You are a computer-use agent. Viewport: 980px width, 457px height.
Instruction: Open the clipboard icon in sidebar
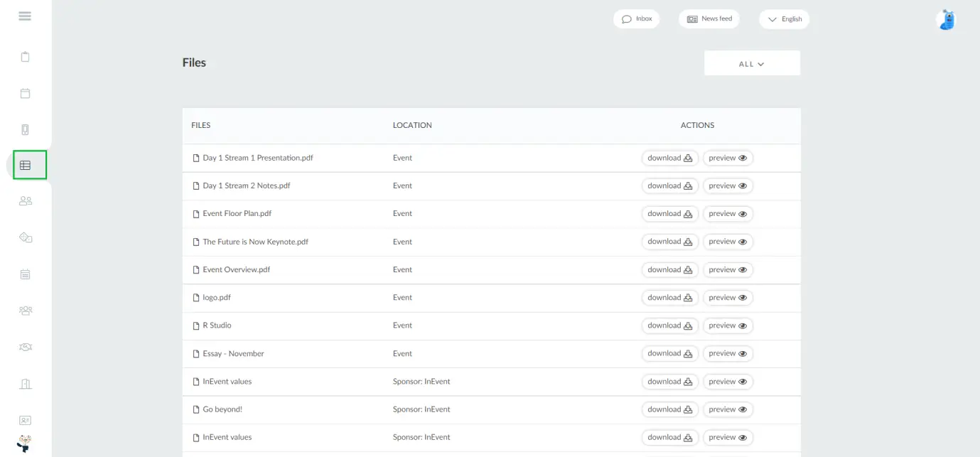click(x=25, y=57)
